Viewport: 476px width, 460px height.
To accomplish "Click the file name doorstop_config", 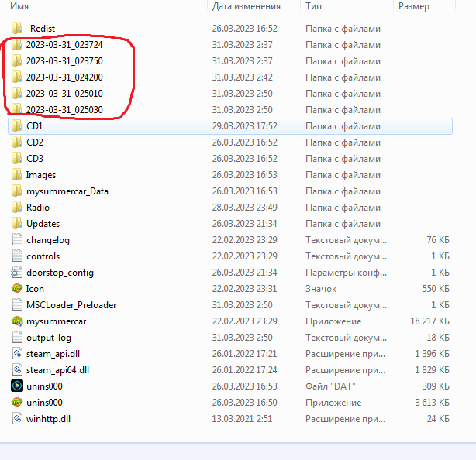I will (x=60, y=273).
